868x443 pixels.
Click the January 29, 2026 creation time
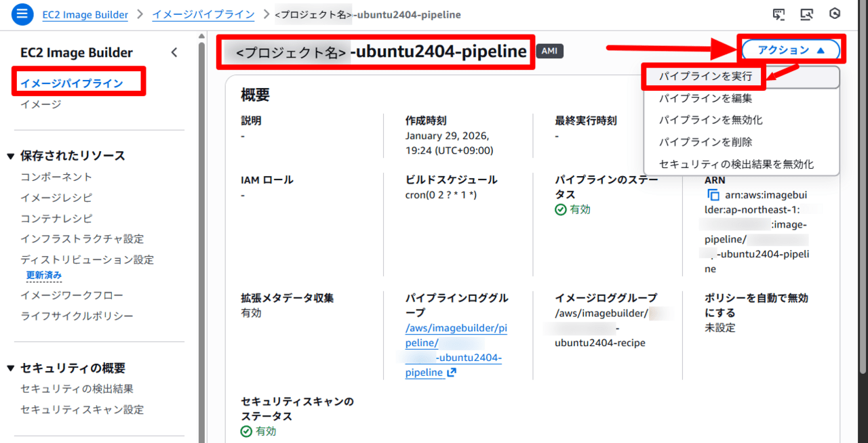449,143
